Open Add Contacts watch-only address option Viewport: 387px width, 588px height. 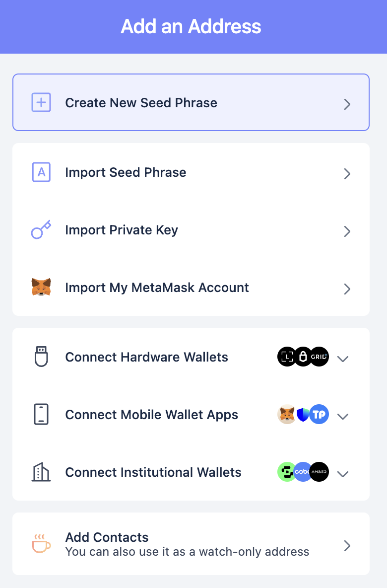191,544
